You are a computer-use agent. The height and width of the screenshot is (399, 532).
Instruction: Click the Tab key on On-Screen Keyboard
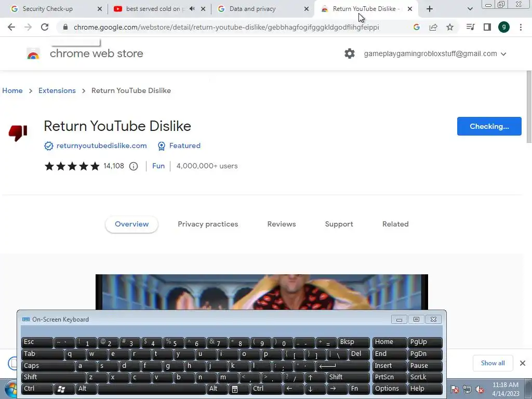click(43, 354)
